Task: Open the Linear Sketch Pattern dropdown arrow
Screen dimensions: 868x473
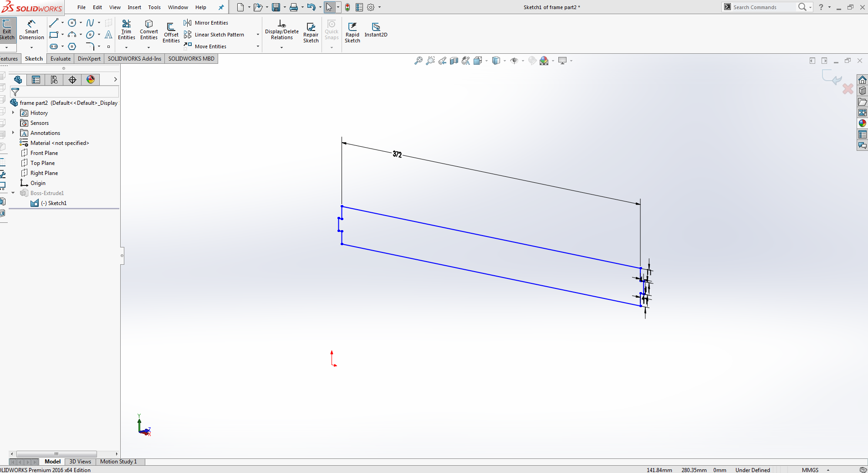Action: coord(258,35)
